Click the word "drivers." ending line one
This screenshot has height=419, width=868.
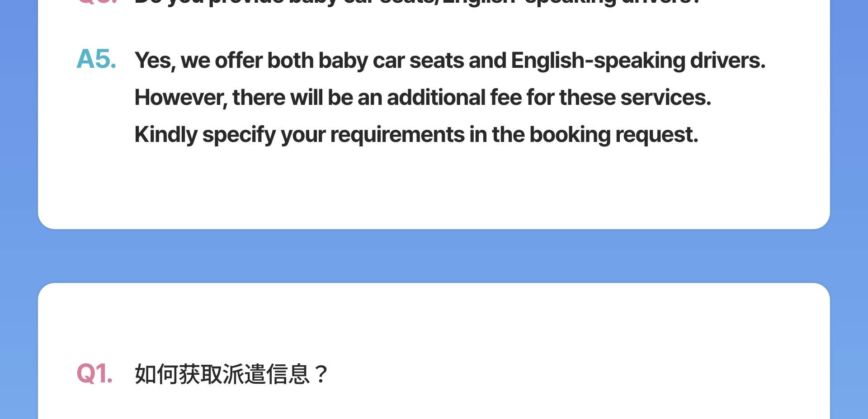pos(727,61)
